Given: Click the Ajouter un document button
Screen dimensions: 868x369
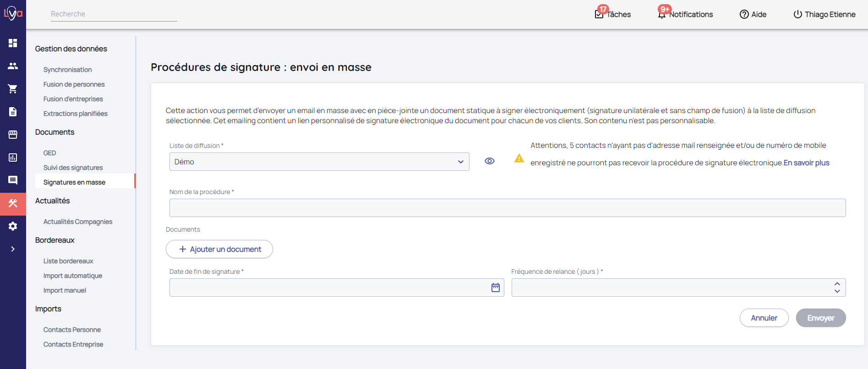Looking at the screenshot, I should (219, 249).
